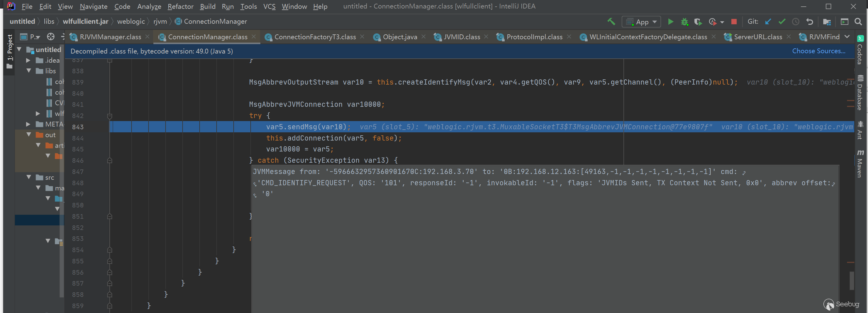Click ConnectionManager in the breadcrumb bar
This screenshot has width=868, height=313.
tap(215, 21)
